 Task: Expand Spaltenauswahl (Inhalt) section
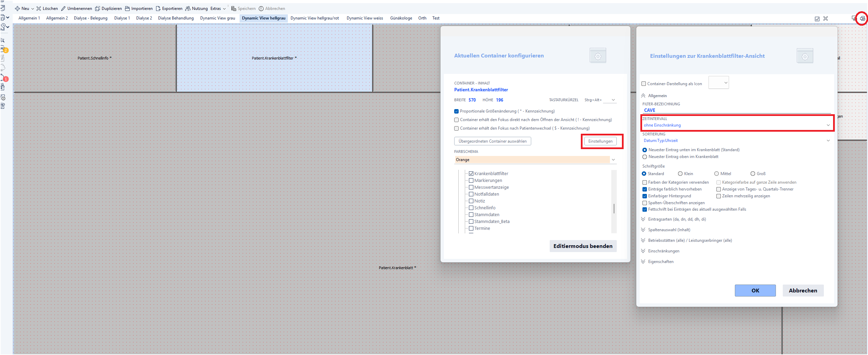pyautogui.click(x=643, y=230)
